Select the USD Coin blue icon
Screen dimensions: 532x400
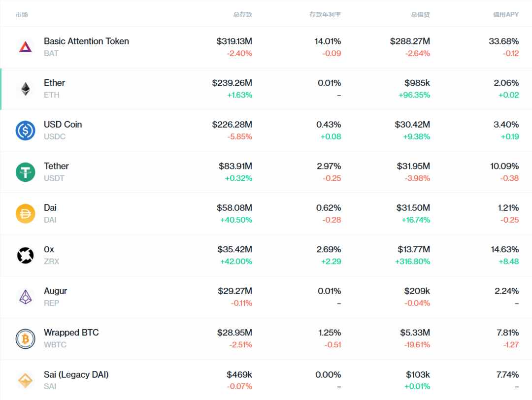25,131
